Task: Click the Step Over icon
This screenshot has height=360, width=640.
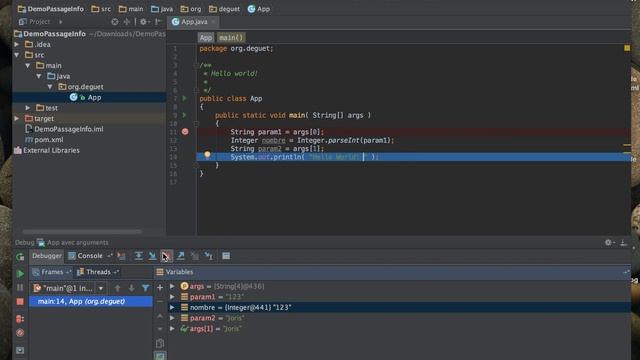Action: 138,256
